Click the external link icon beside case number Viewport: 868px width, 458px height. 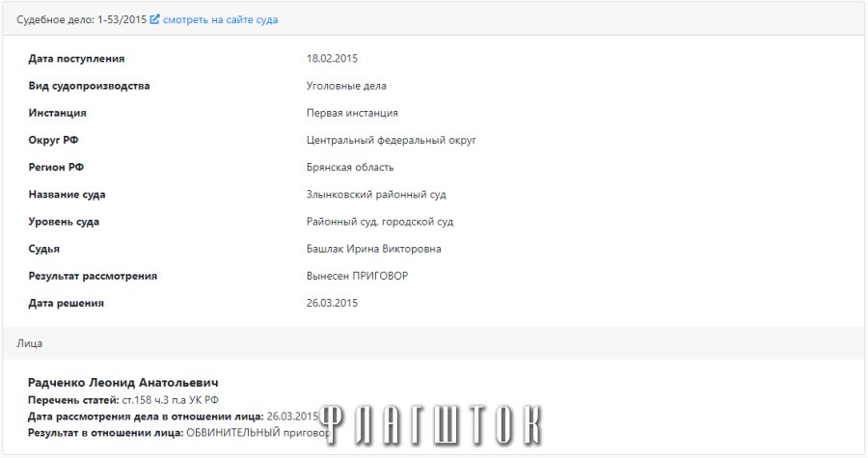coord(154,19)
